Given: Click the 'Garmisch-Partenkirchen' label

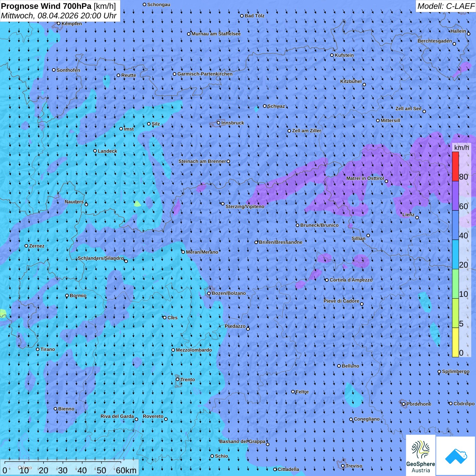Looking at the screenshot, I should (x=205, y=74).
